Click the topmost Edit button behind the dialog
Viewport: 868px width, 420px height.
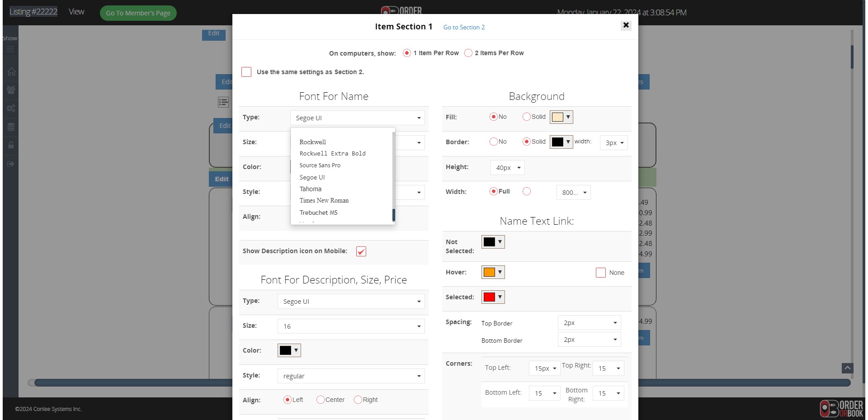coord(214,34)
